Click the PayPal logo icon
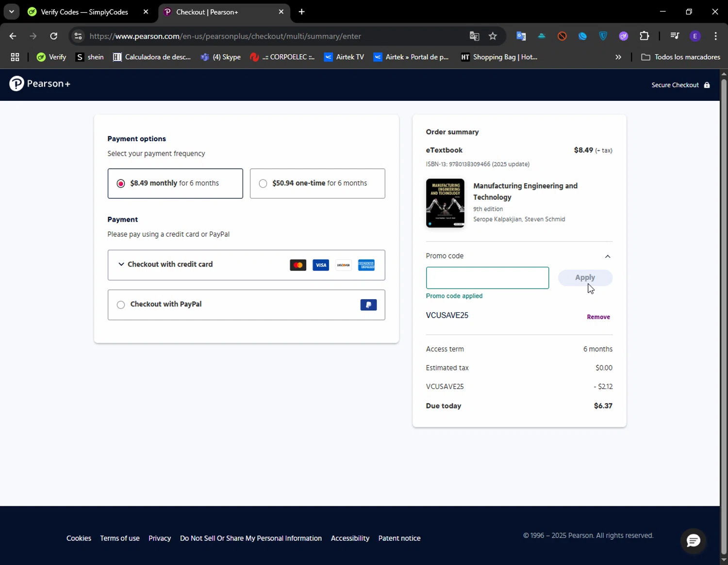This screenshot has height=565, width=728. tap(368, 305)
